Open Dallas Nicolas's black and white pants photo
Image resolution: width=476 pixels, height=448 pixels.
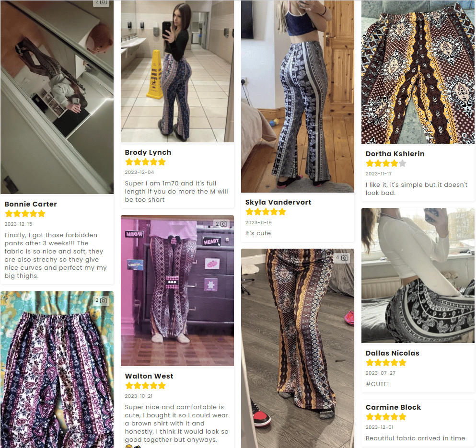coord(418,276)
